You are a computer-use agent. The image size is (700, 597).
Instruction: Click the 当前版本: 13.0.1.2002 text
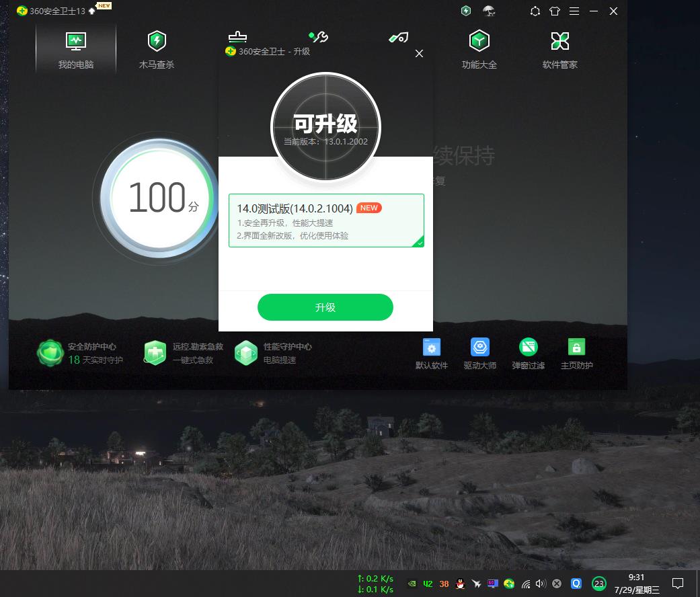click(x=326, y=141)
